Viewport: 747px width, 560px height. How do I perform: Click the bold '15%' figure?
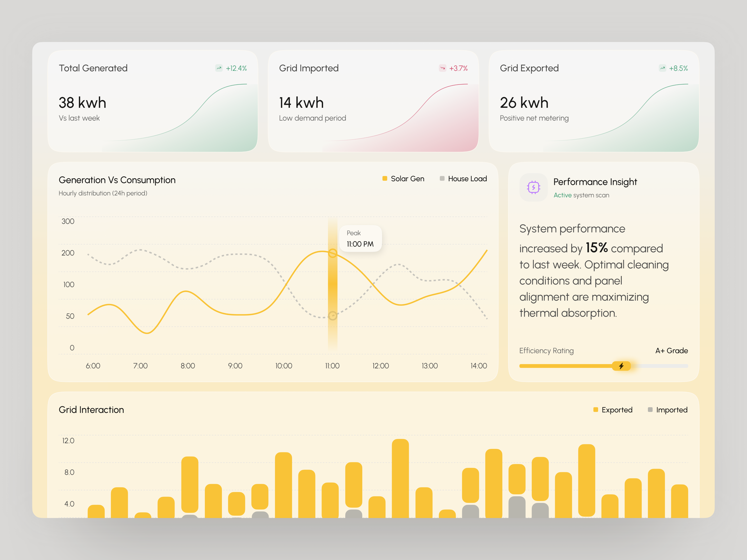[597, 248]
